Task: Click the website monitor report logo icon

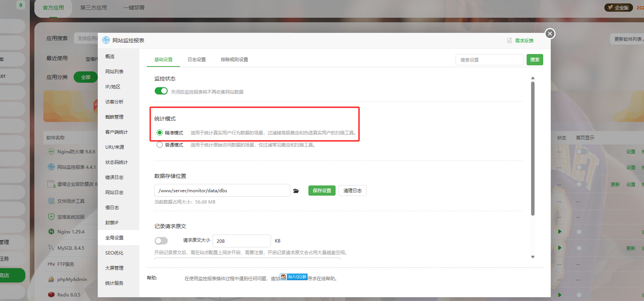Action: click(x=106, y=40)
